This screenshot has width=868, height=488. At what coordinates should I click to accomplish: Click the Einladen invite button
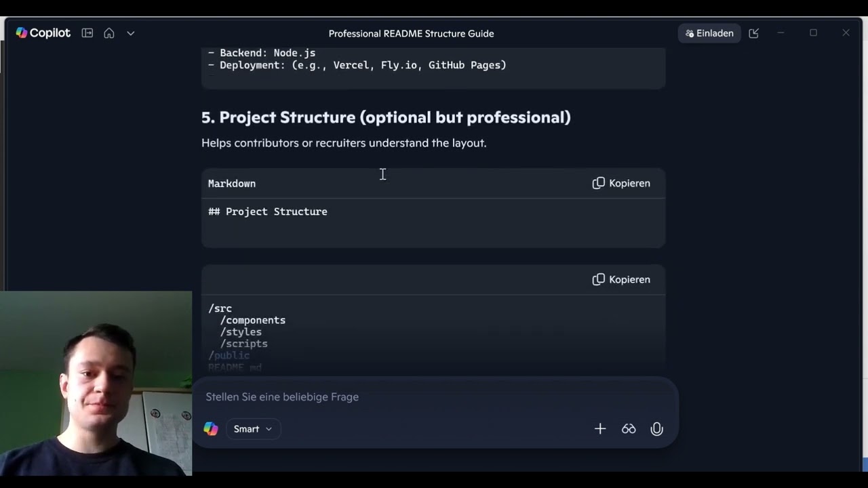(709, 33)
